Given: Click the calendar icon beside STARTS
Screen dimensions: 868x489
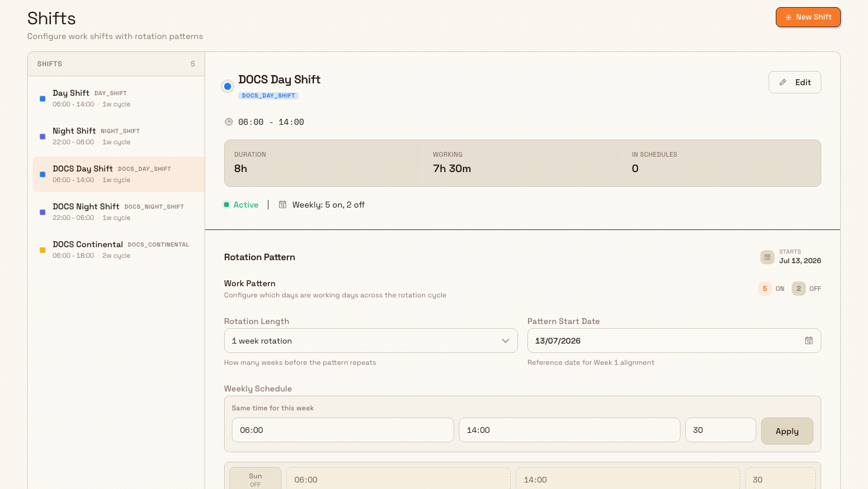Looking at the screenshot, I should point(767,257).
